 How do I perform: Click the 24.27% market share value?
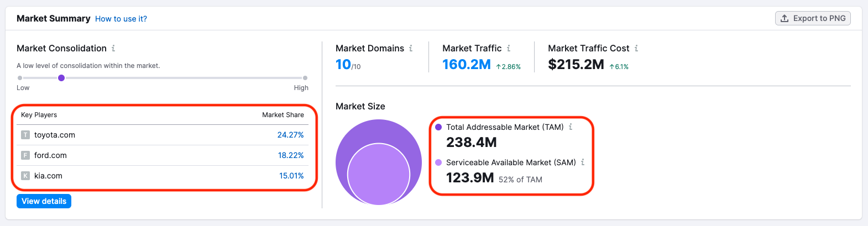pos(290,135)
